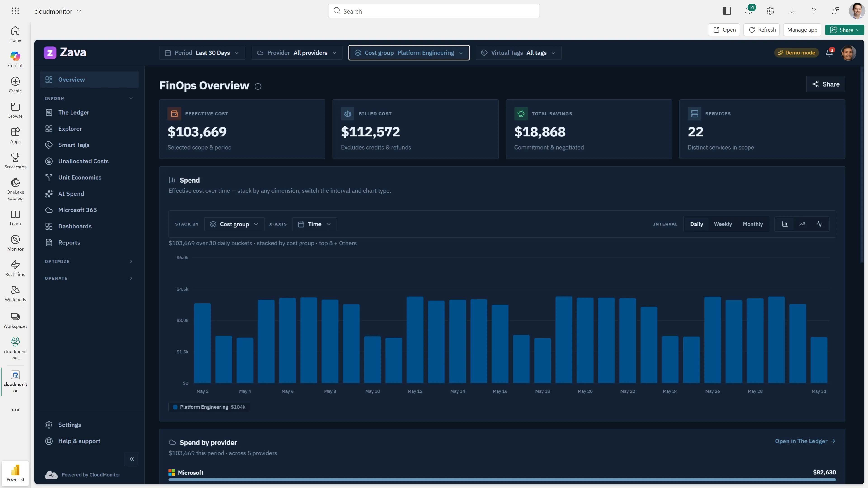Open Real-Time hub icon
Viewport: 868px width, 488px height.
tap(15, 265)
